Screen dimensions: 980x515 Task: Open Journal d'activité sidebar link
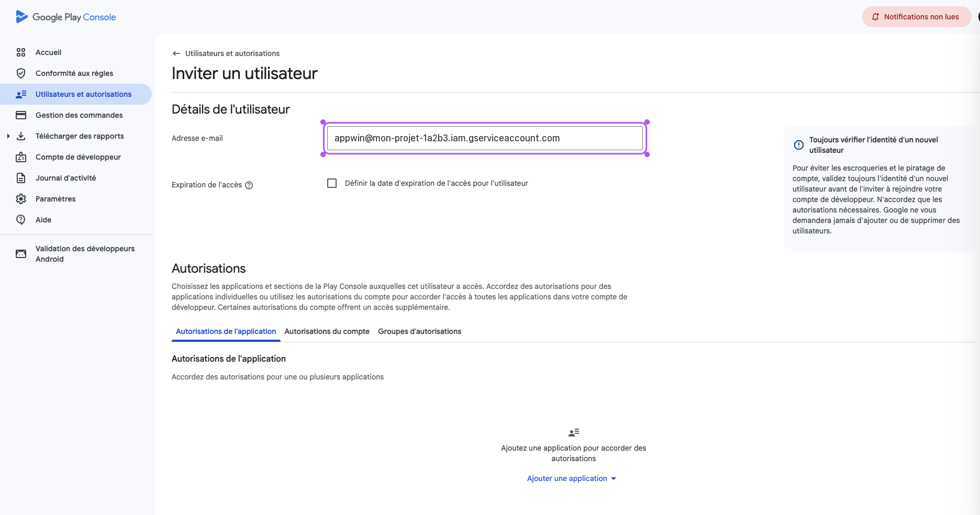[x=76, y=178]
